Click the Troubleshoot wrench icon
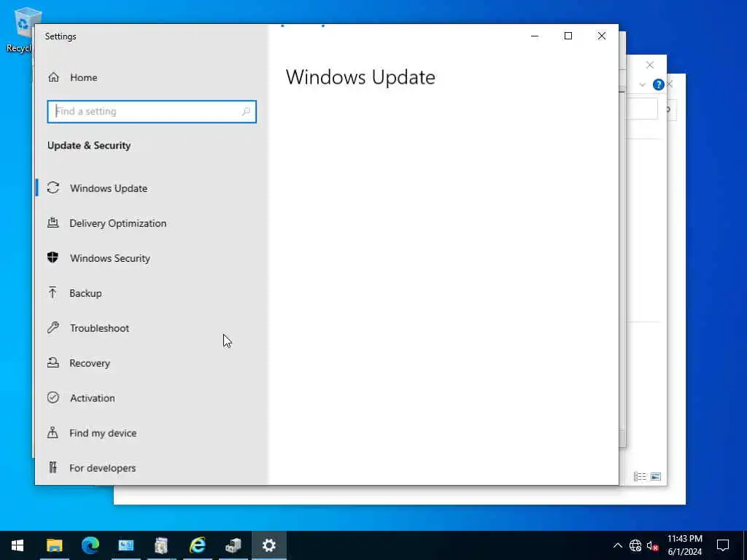This screenshot has width=747, height=560. (53, 327)
